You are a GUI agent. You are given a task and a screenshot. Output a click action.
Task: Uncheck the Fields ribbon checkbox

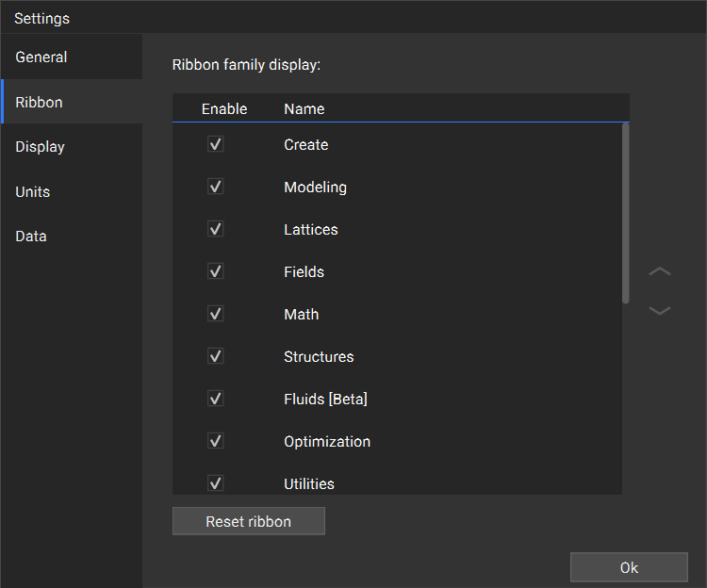click(x=216, y=271)
